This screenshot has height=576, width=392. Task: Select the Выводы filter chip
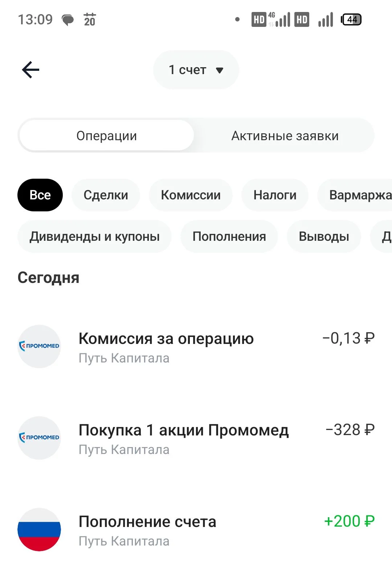[x=324, y=236]
